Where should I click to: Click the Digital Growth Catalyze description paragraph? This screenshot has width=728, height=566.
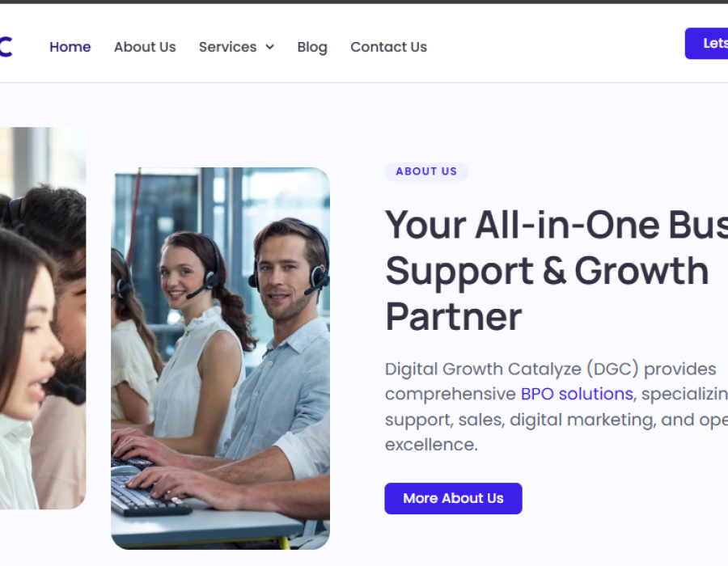tap(557, 407)
